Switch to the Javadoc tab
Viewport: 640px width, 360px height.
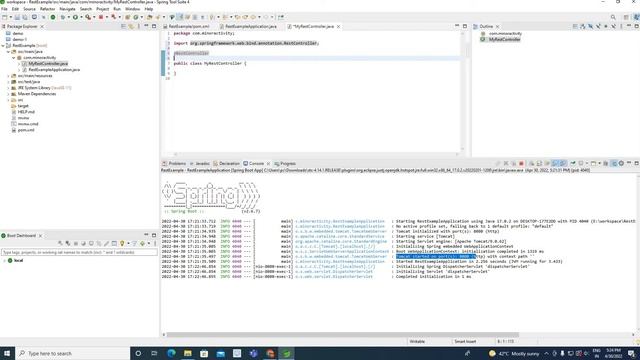tap(200, 163)
